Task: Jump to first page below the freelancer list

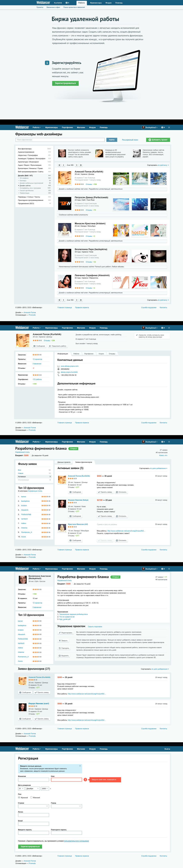Action: [59, 300]
